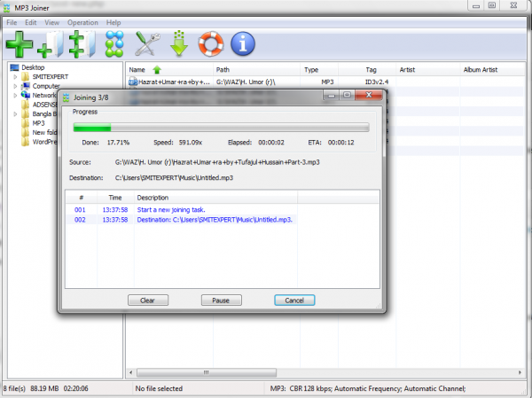Open the Edit menu
532x398 pixels.
(30, 23)
